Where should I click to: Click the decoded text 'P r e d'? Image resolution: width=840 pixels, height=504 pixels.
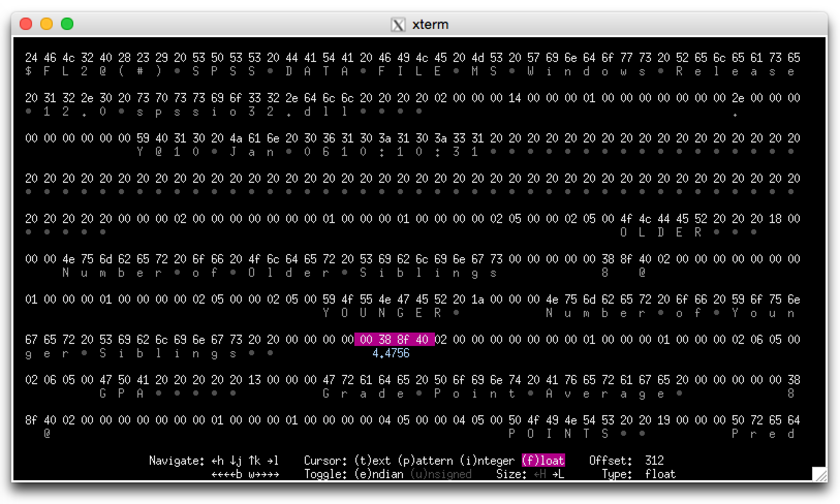point(763,434)
